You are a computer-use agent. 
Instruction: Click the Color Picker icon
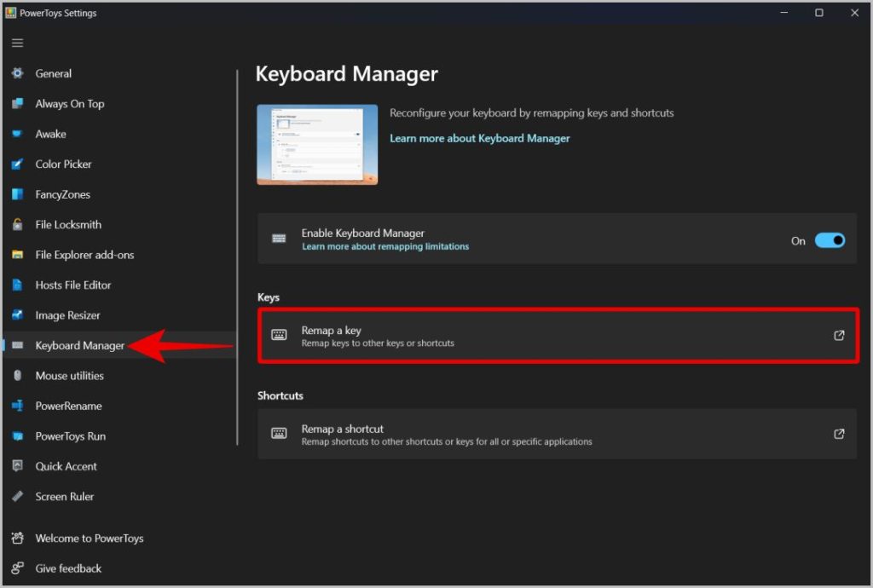tap(17, 164)
